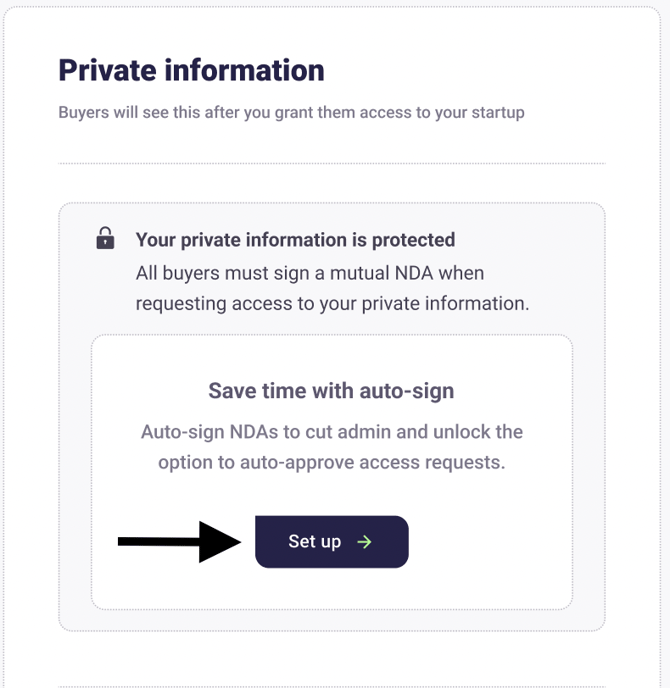Click the padlock icon
Screen dimensions: 670x688
pos(105,239)
